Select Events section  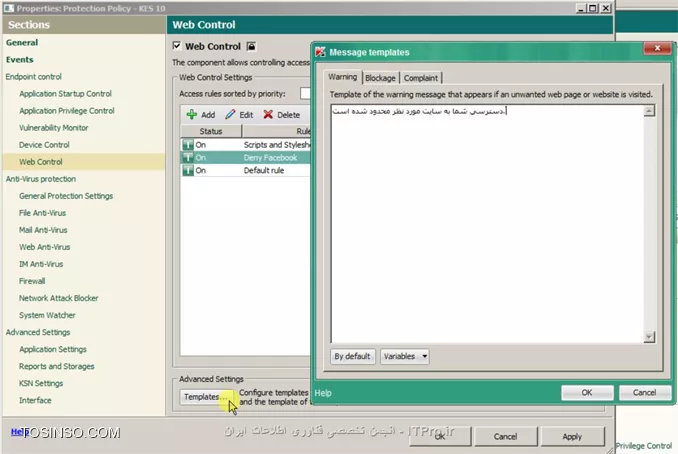pyautogui.click(x=19, y=60)
